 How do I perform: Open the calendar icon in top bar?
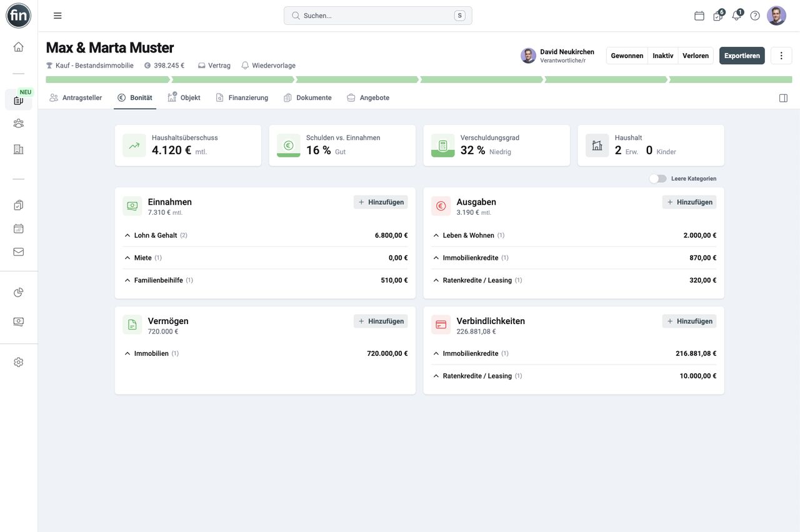[699, 16]
